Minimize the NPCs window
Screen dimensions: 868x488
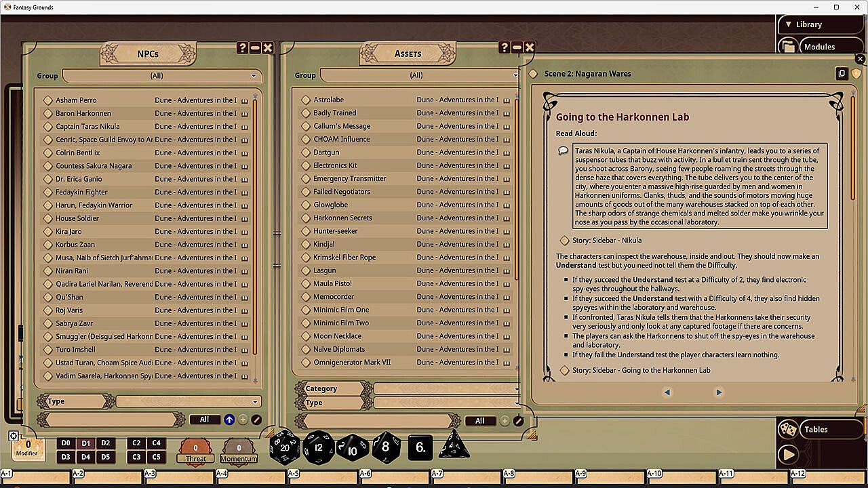pyautogui.click(x=255, y=47)
